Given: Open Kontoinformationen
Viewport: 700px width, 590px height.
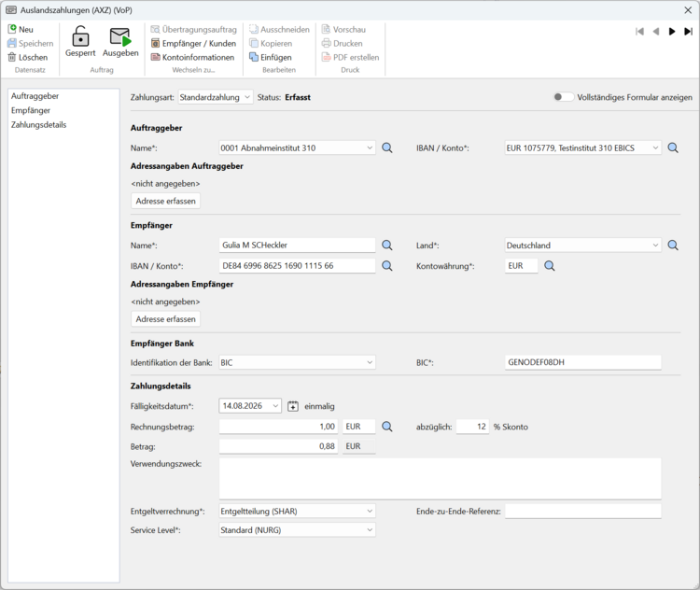Looking at the screenshot, I should tap(193, 57).
